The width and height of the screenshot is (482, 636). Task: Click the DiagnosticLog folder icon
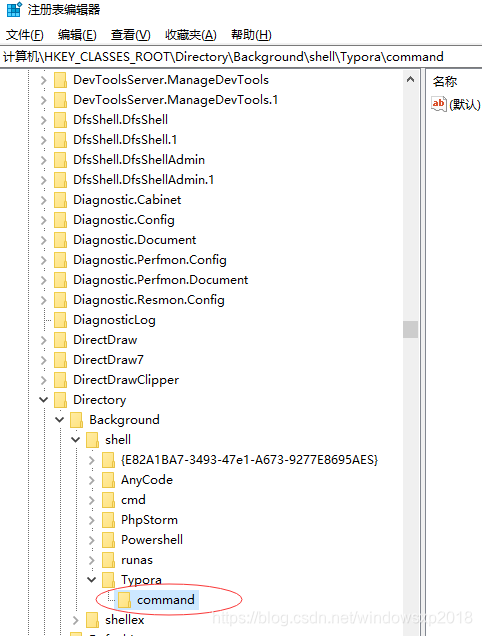coord(60,320)
